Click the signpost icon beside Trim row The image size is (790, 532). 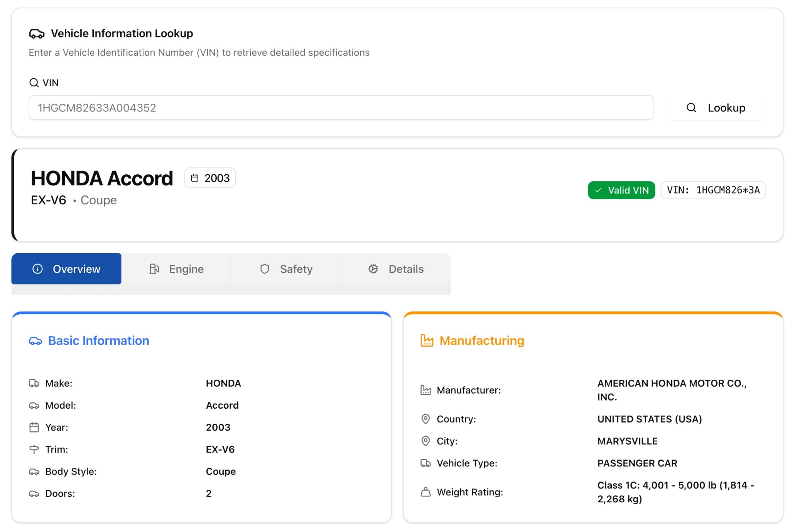[x=34, y=450]
